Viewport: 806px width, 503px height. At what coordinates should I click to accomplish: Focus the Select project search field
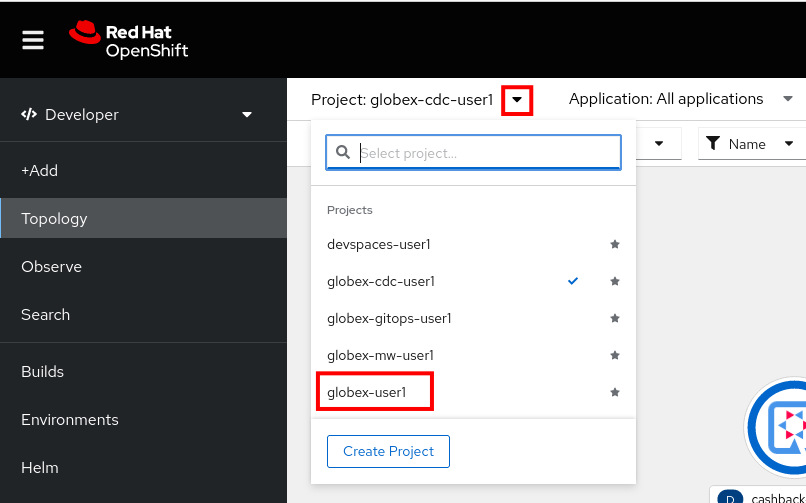click(473, 153)
